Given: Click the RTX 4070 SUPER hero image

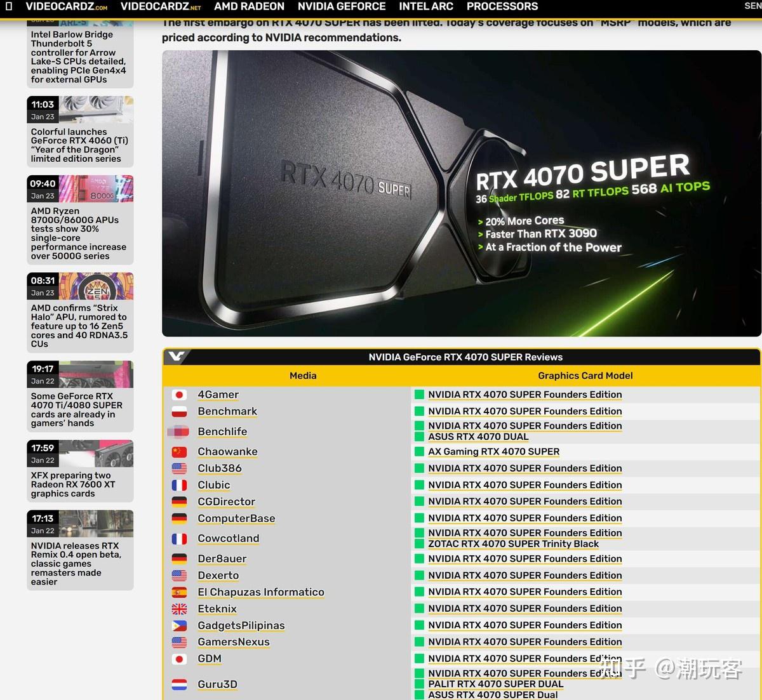Looking at the screenshot, I should [462, 194].
